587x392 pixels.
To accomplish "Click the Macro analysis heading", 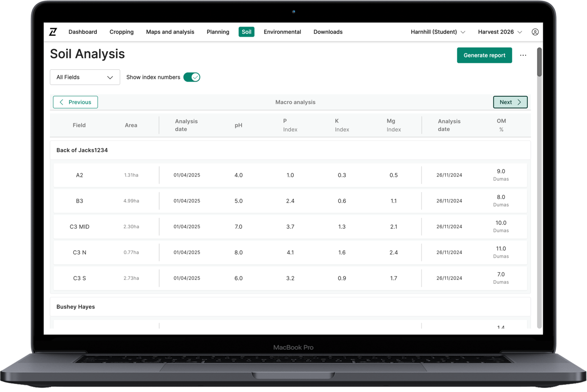I will tap(295, 102).
